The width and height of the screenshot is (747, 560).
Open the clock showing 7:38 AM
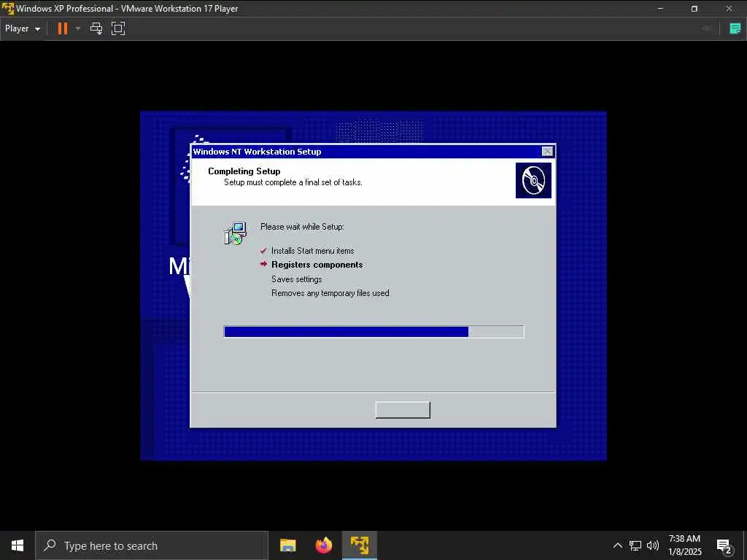(684, 545)
